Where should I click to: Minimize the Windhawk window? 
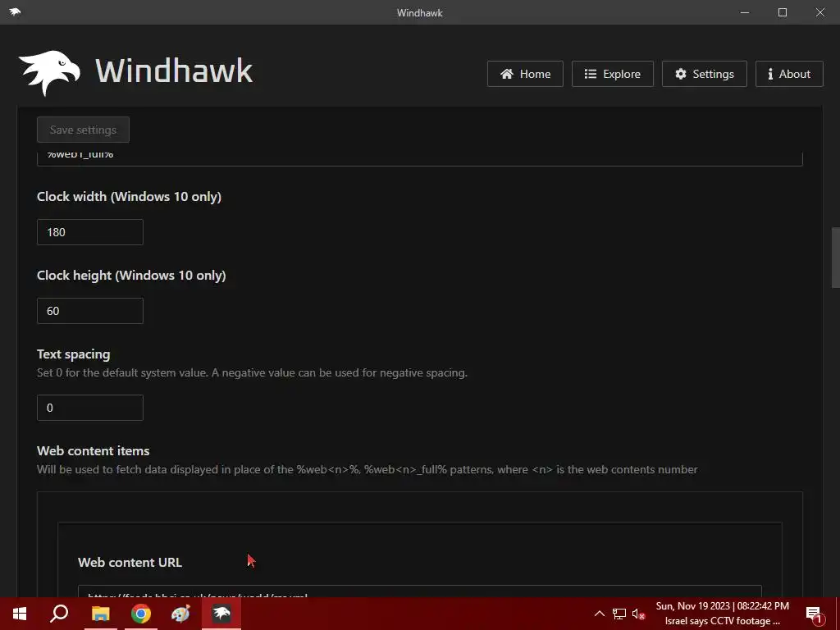[x=745, y=12]
